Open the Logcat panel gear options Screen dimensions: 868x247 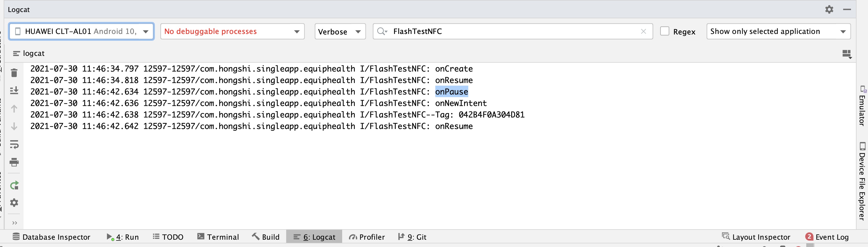(829, 9)
